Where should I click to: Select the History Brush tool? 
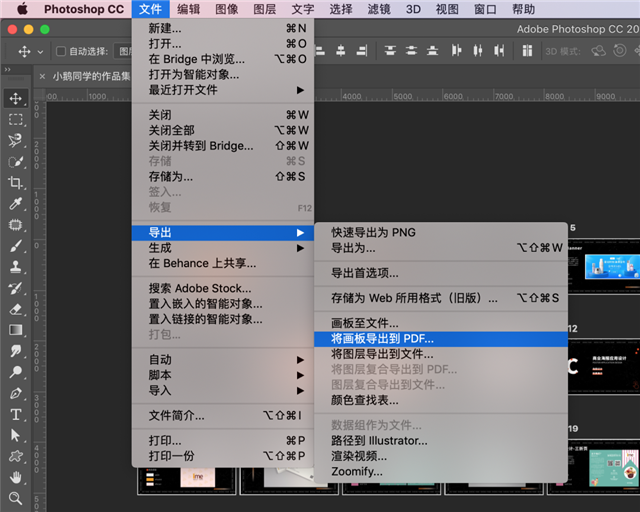tap(16, 288)
